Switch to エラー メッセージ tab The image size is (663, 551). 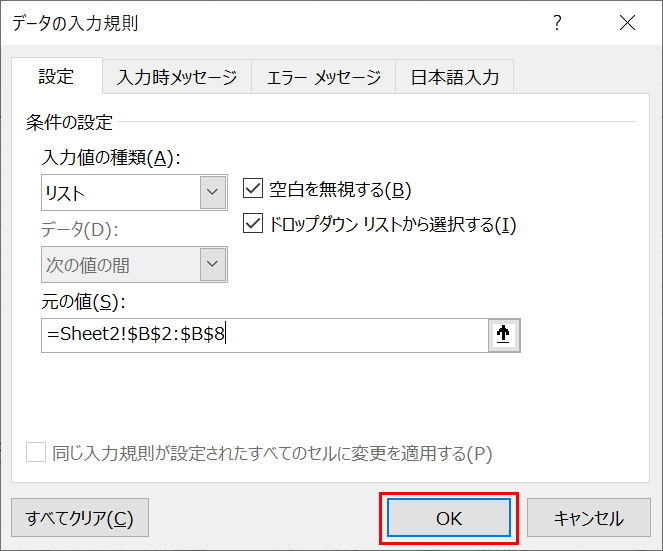pos(323,77)
